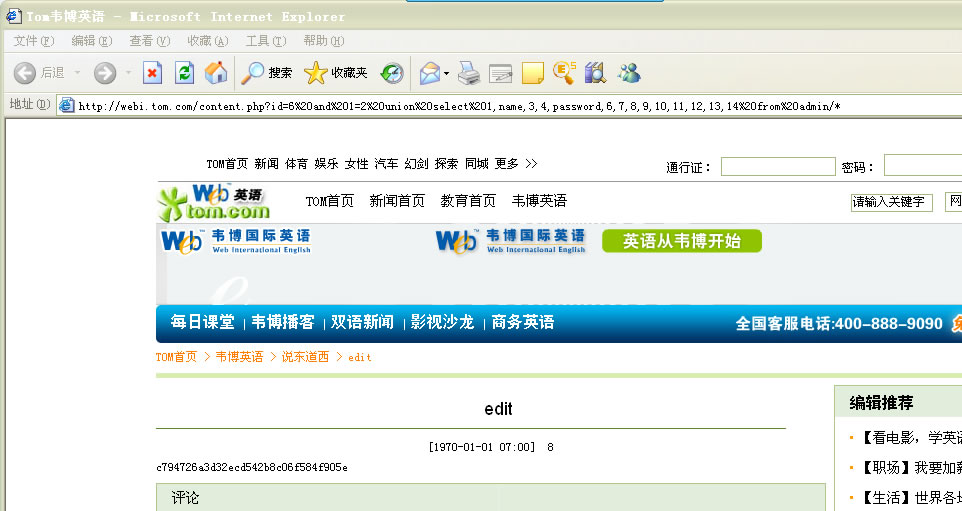Screen dimensions: 962x511
Task: Open the 收藏(A) menu
Action: pos(207,40)
